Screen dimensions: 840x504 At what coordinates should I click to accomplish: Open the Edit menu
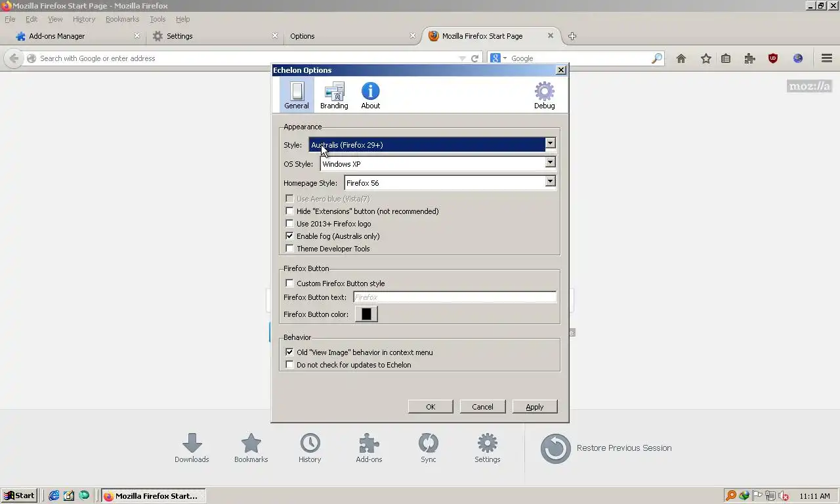[x=31, y=19]
